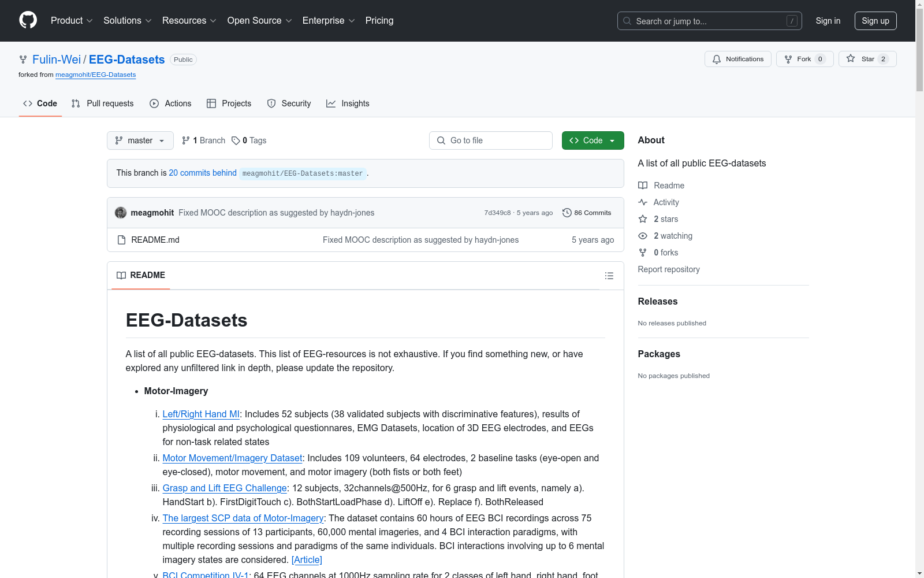Open the [Article] link
This screenshot has width=924, height=578.
(x=307, y=560)
